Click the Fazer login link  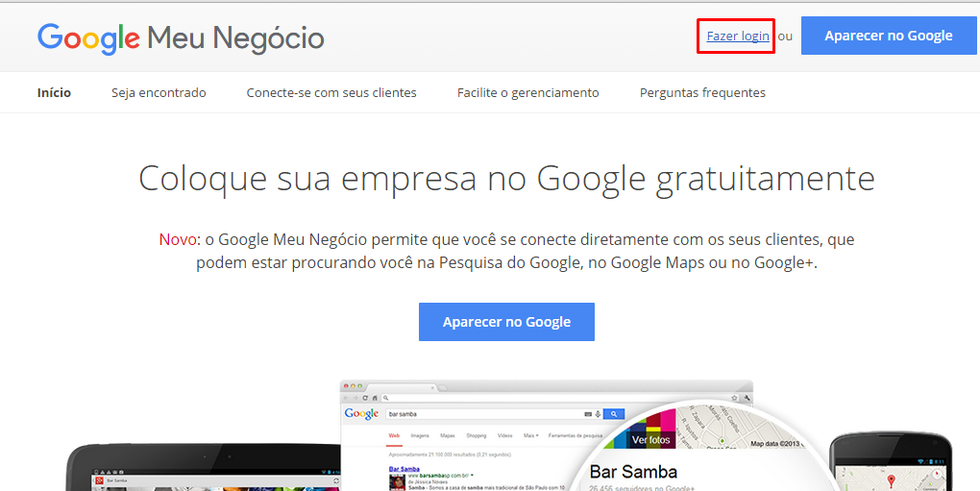pos(738,37)
